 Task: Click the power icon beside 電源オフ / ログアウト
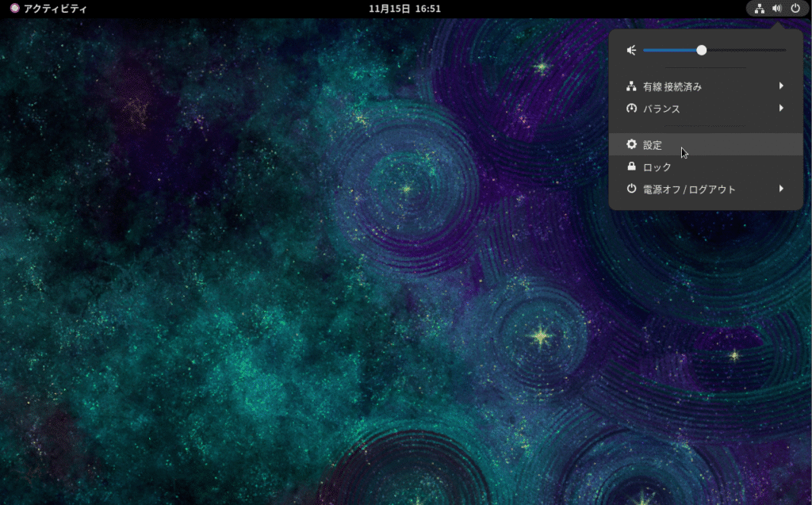(631, 189)
